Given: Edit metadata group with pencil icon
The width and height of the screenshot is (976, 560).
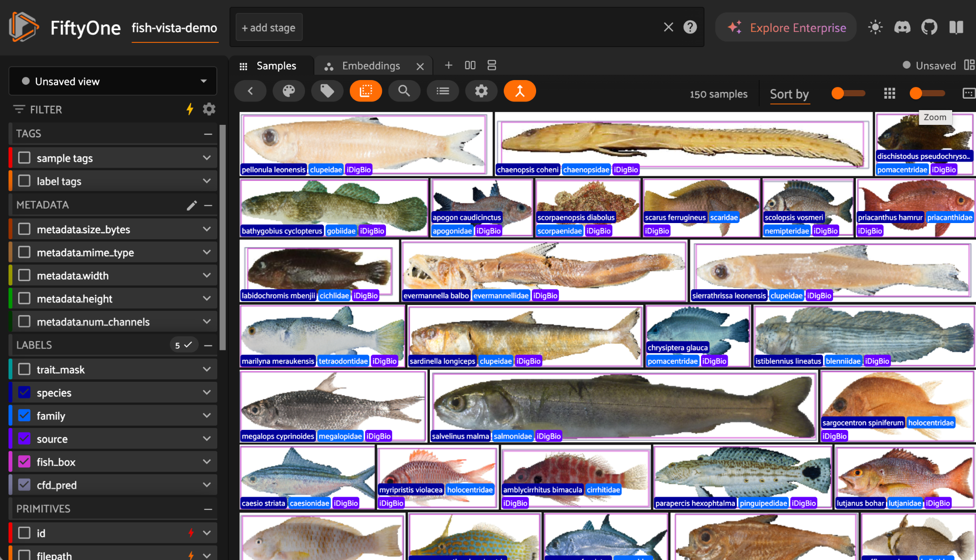Looking at the screenshot, I should pyautogui.click(x=192, y=205).
